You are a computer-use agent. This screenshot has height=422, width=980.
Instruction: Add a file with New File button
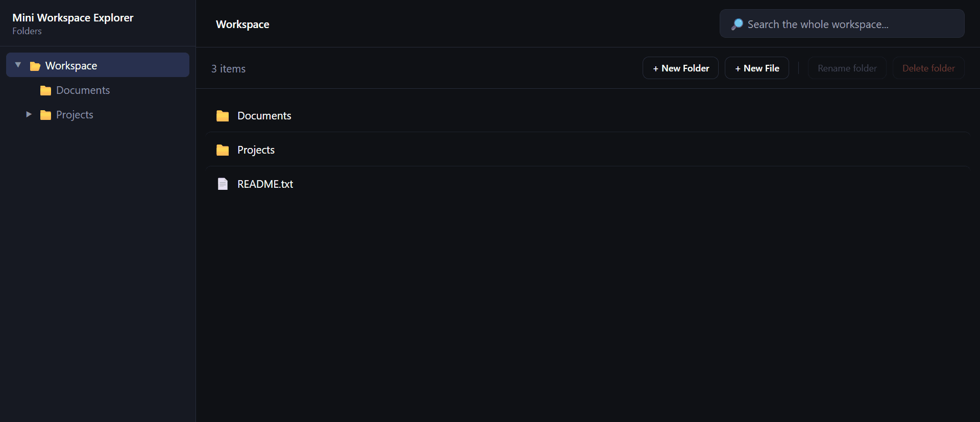[x=757, y=68]
